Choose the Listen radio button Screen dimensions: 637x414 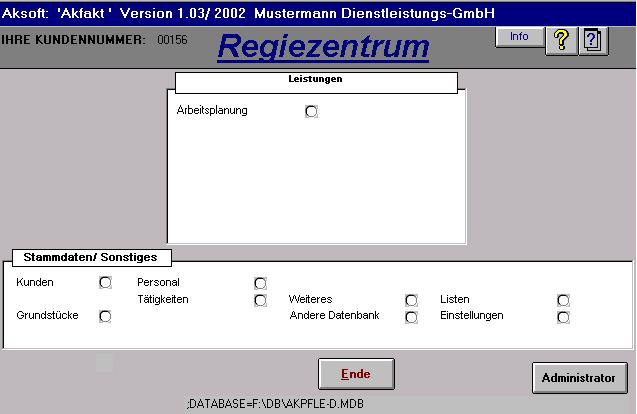563,300
